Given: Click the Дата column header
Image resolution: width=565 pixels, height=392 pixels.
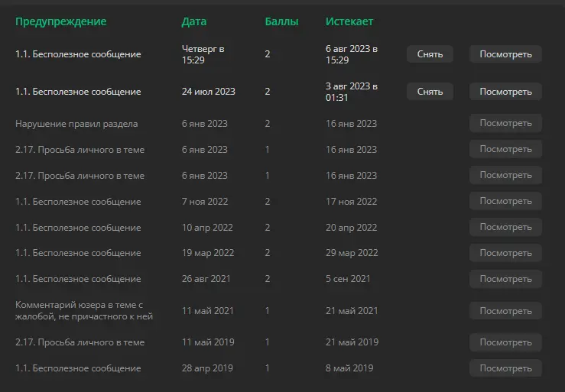Looking at the screenshot, I should [194, 21].
